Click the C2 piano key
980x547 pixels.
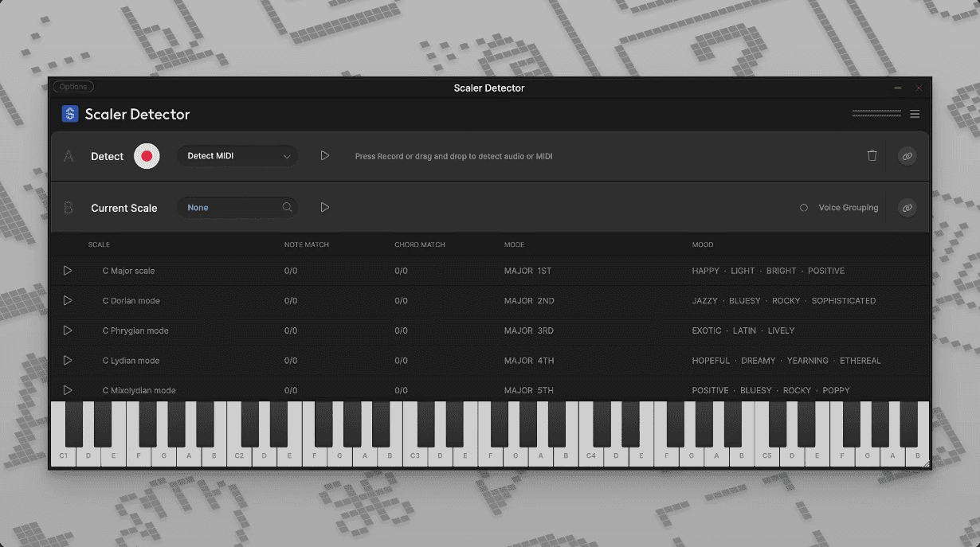click(x=239, y=457)
